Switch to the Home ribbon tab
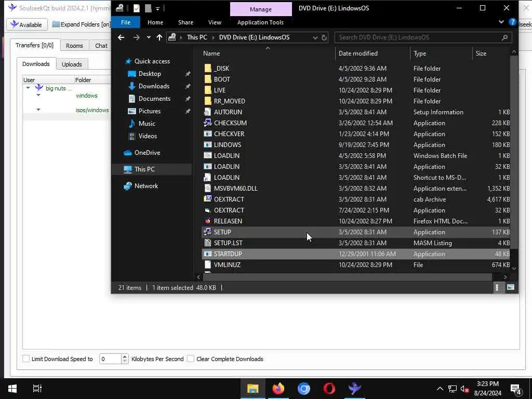This screenshot has width=532, height=399. pos(155,22)
